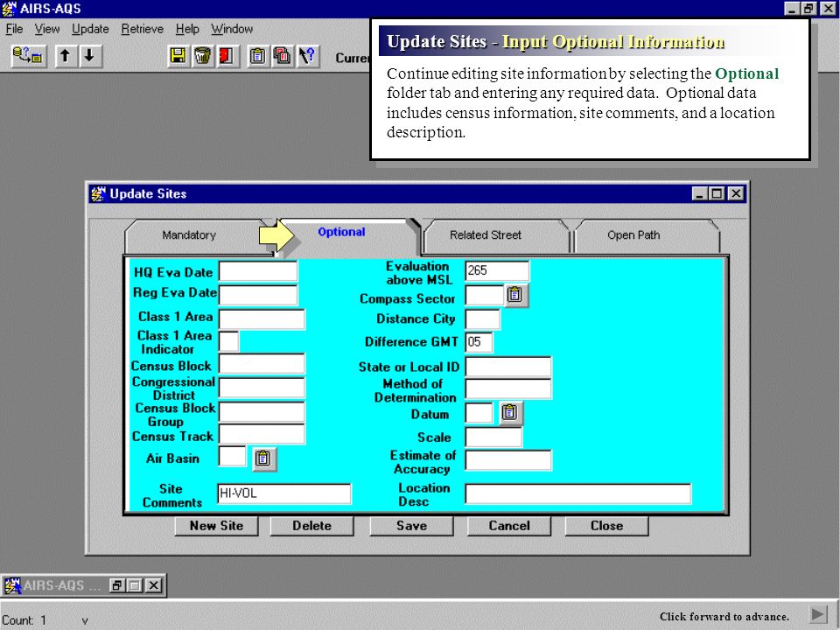Open the Datum lookup list

coord(510,412)
